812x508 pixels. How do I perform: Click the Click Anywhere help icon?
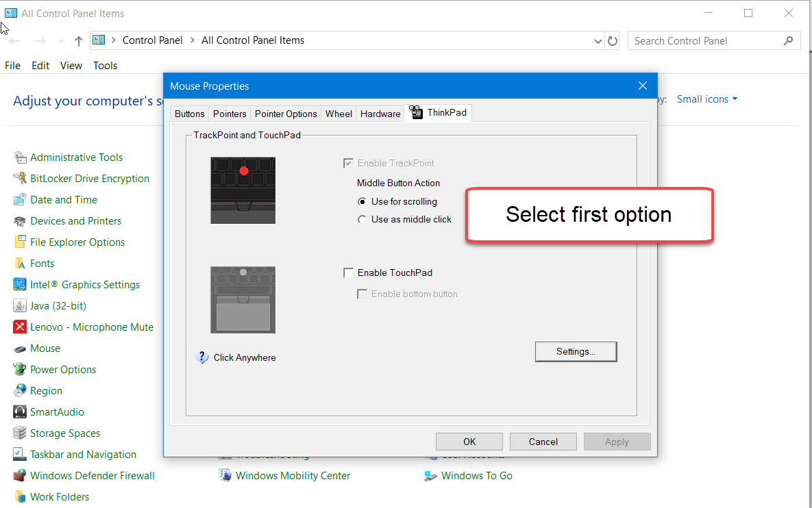202,357
